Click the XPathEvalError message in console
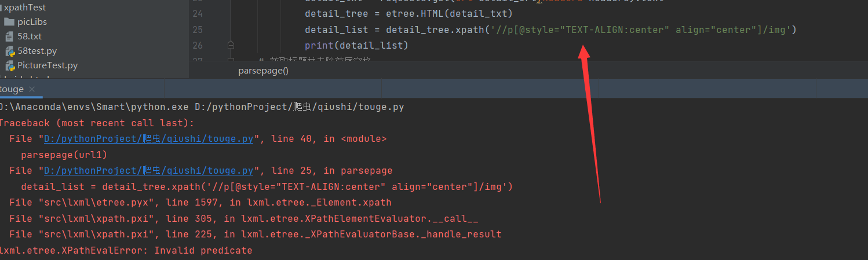This screenshot has height=260, width=868. (x=125, y=251)
